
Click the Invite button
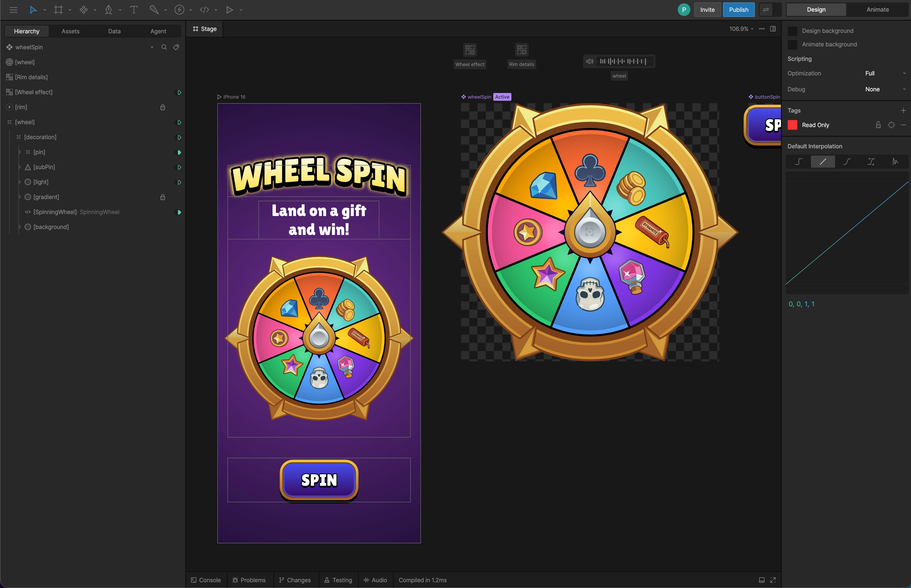(707, 10)
